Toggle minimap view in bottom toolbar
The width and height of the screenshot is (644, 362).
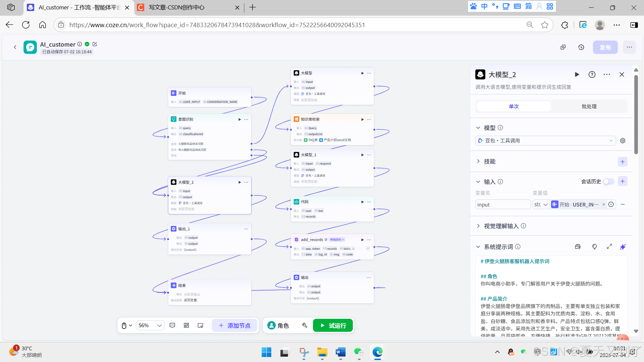pos(201,325)
